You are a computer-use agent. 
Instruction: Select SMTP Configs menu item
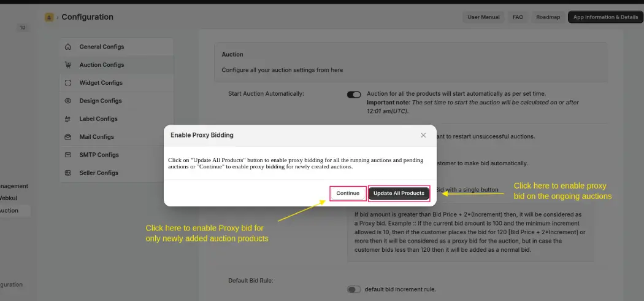point(117,155)
